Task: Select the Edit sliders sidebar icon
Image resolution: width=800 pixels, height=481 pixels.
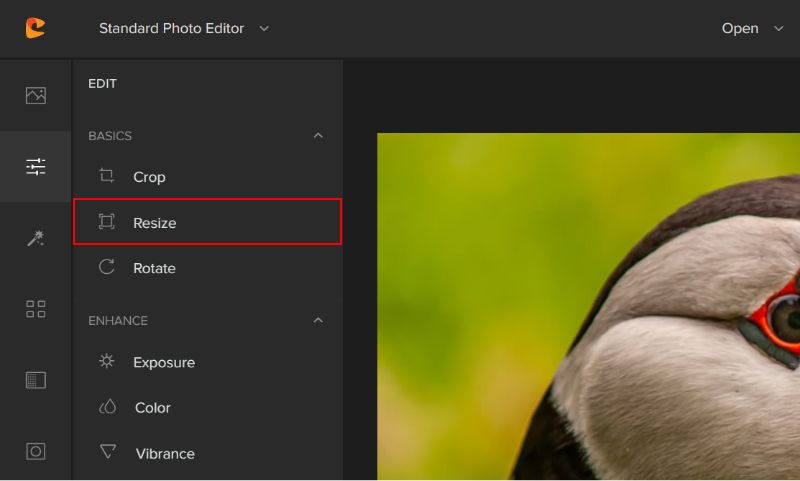Action: tap(36, 166)
